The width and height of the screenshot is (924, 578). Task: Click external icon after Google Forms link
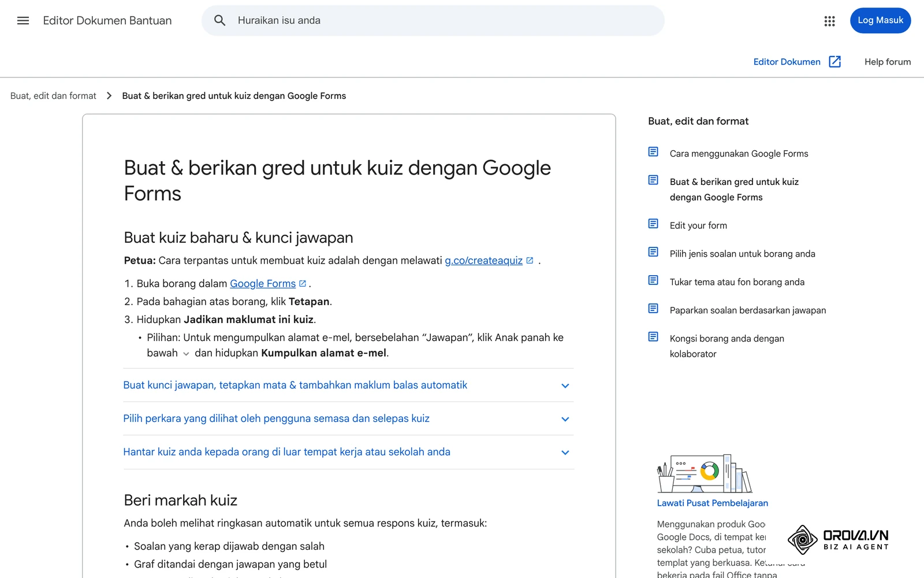(303, 283)
